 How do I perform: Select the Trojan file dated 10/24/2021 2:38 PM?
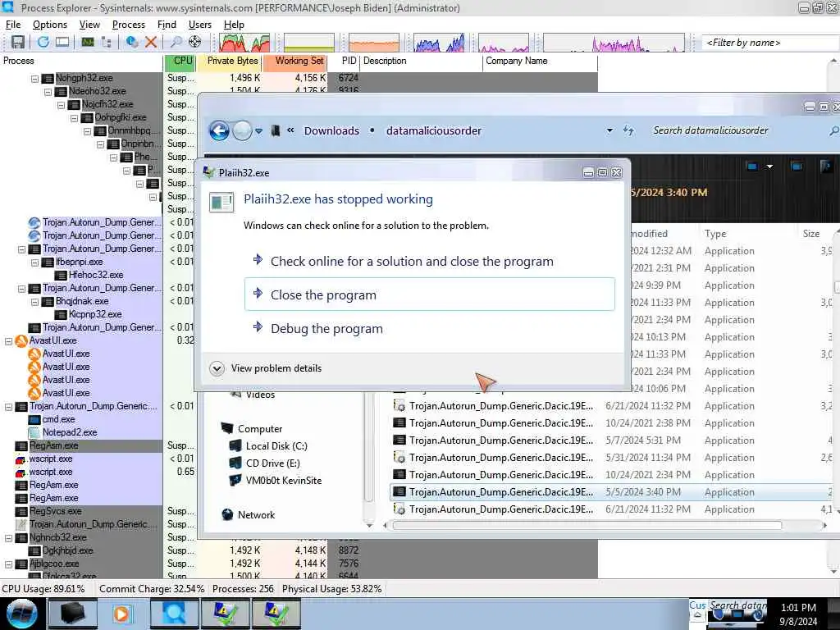click(610, 423)
